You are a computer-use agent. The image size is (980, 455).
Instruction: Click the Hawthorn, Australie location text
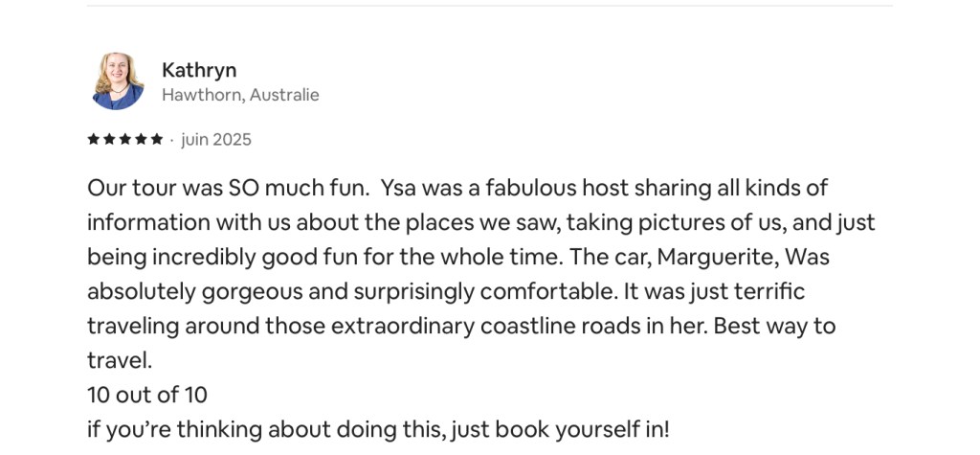coord(240,95)
